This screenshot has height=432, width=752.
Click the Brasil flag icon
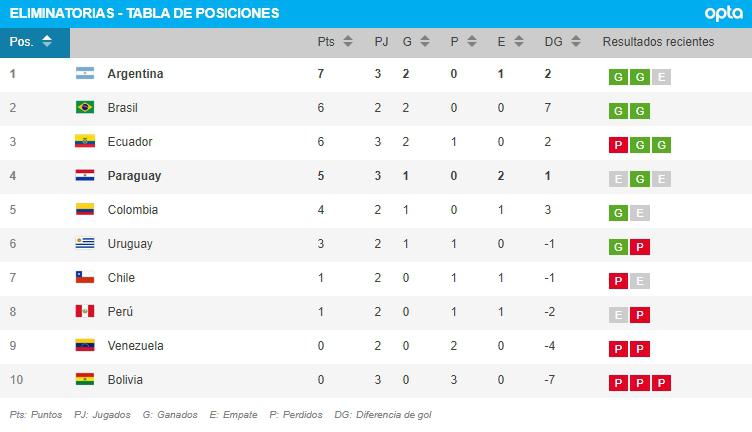point(84,108)
